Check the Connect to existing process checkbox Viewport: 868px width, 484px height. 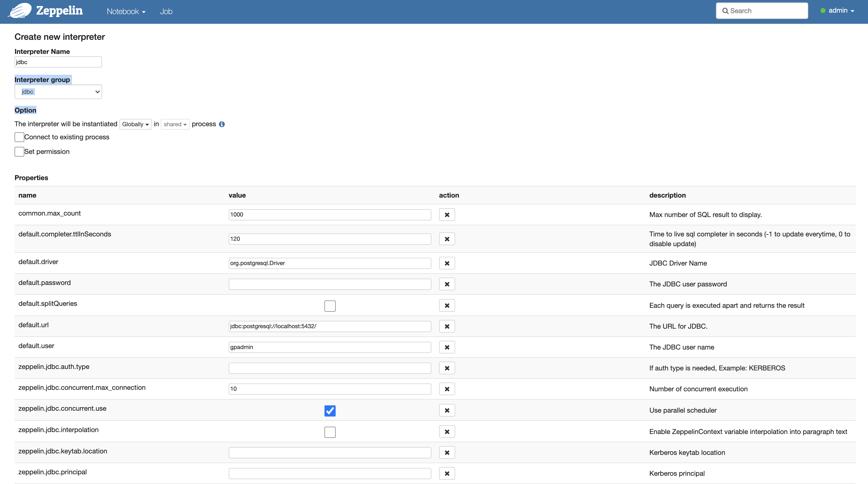(19, 137)
